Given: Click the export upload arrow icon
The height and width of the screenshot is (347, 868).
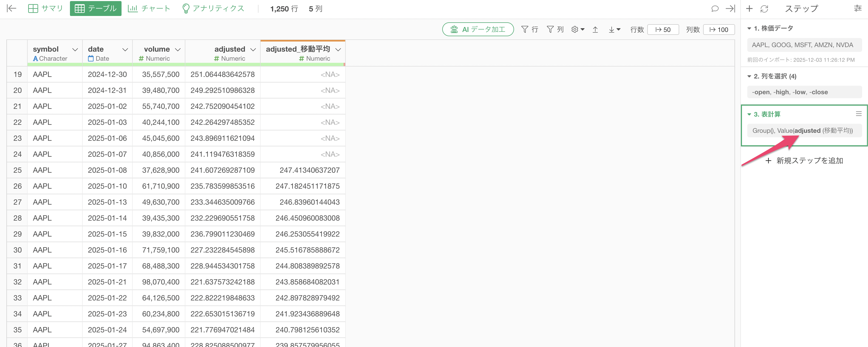Looking at the screenshot, I should [x=595, y=30].
